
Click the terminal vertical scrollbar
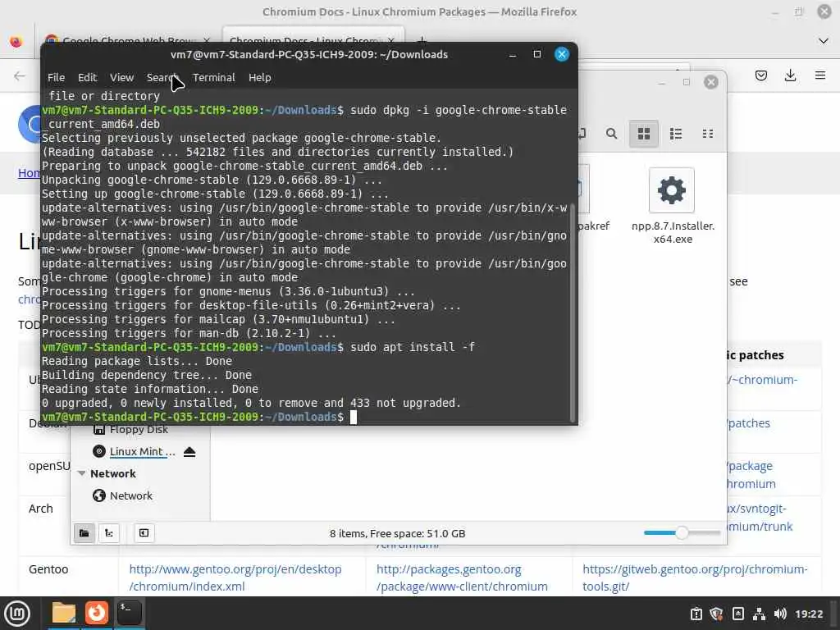point(572,313)
